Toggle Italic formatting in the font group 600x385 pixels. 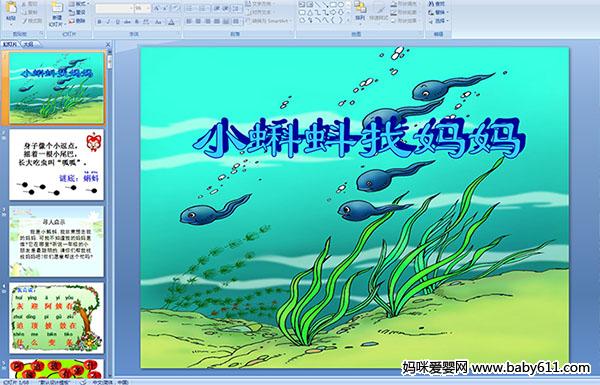[109, 22]
